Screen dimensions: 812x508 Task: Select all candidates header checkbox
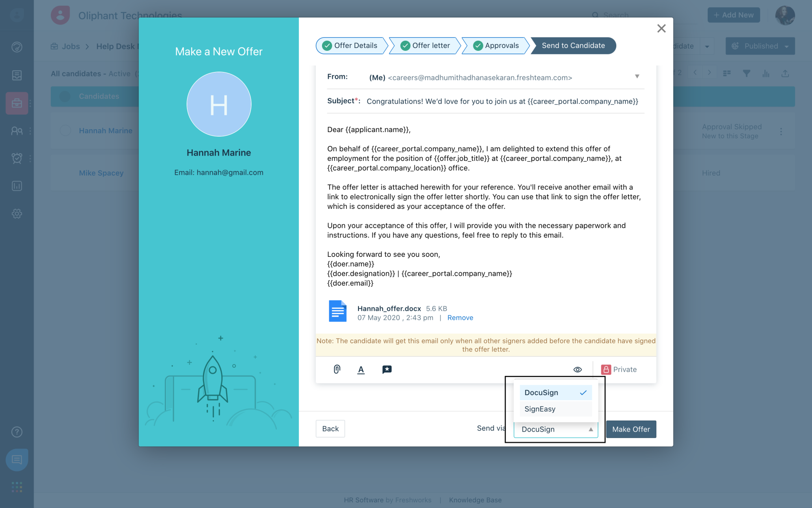pyautogui.click(x=65, y=96)
